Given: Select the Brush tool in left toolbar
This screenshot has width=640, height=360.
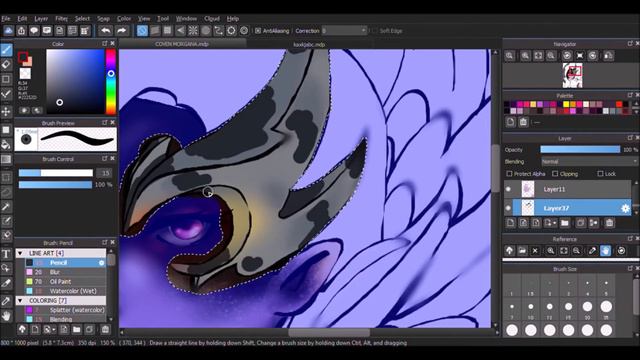Looking at the screenshot, I should coord(6,50).
